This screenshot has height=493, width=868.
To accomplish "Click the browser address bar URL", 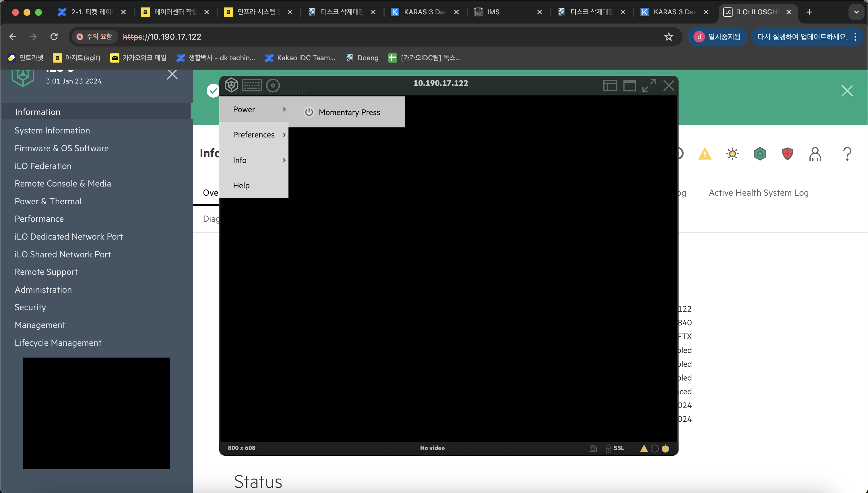I will (x=162, y=36).
